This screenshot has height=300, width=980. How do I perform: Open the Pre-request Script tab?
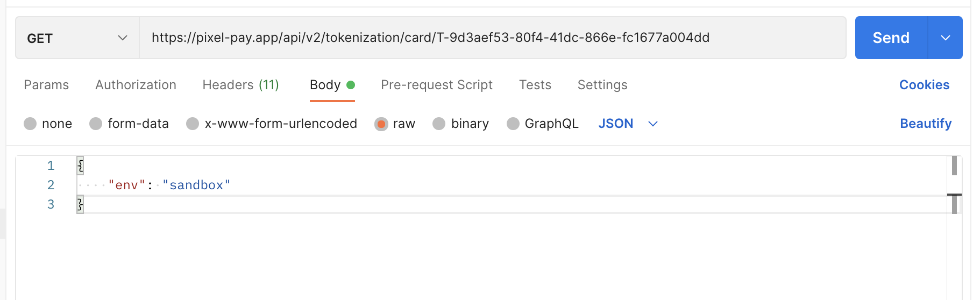pos(436,85)
